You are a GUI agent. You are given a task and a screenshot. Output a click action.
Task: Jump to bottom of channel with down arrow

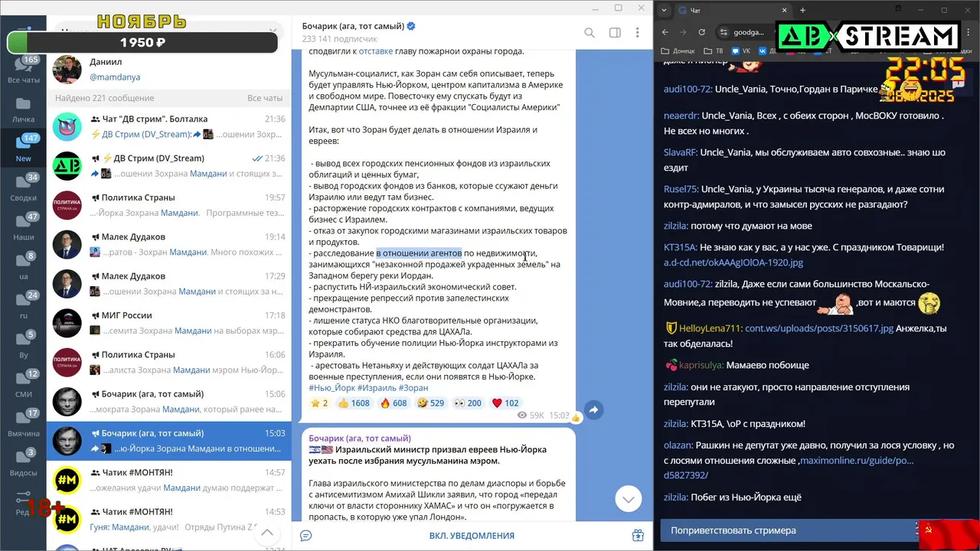click(628, 499)
